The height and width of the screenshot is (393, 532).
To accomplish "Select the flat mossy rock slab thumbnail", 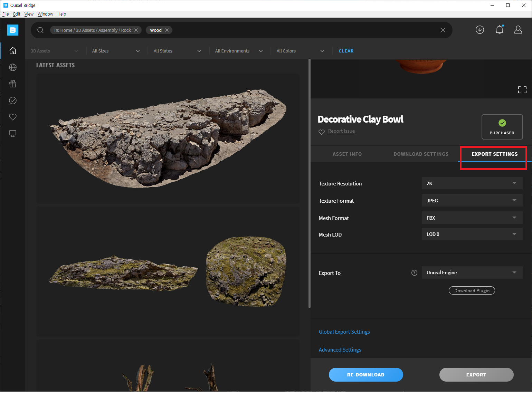I will click(123, 272).
